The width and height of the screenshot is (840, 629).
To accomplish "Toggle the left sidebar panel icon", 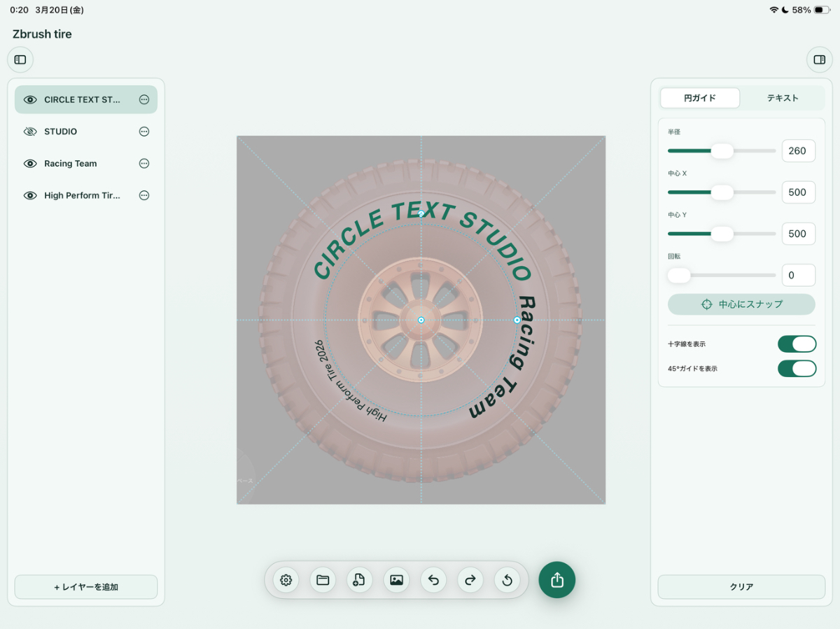I will click(20, 60).
